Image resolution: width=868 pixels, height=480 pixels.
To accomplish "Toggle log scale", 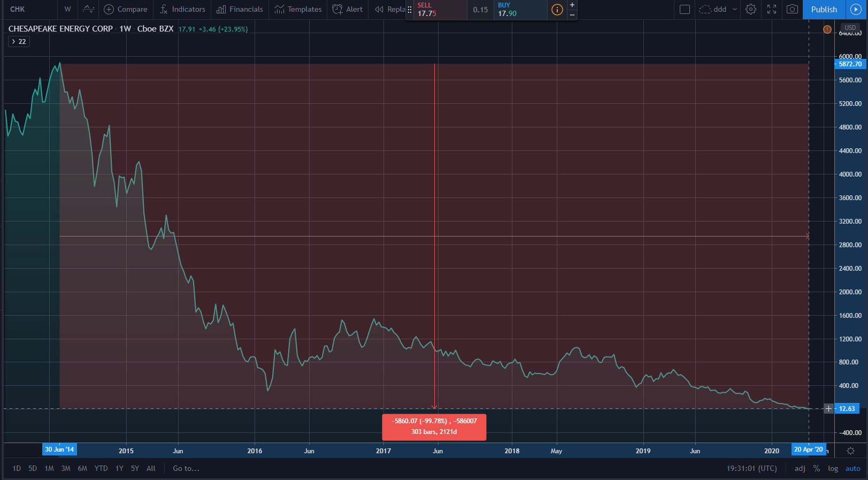I will 833,468.
